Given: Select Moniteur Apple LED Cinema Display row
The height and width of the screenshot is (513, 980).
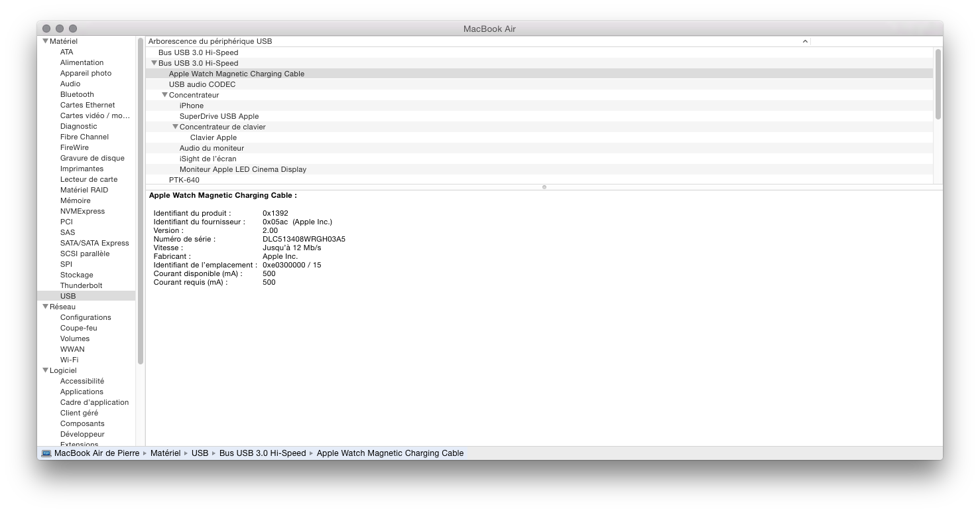Looking at the screenshot, I should [x=539, y=169].
